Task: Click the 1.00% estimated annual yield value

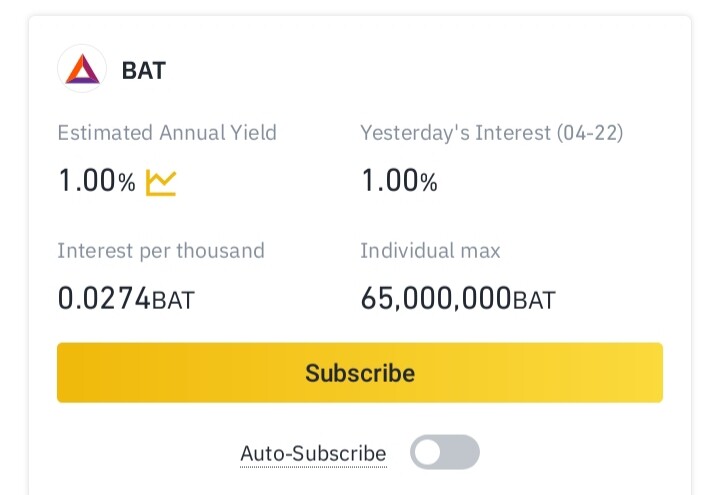Action: (96, 182)
